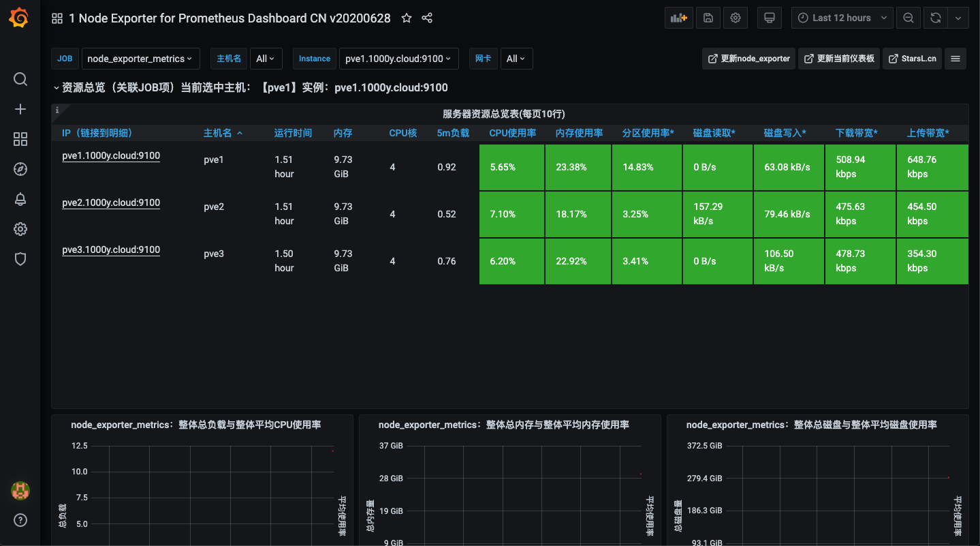
Task: Click the dashboard title text
Action: 230,18
